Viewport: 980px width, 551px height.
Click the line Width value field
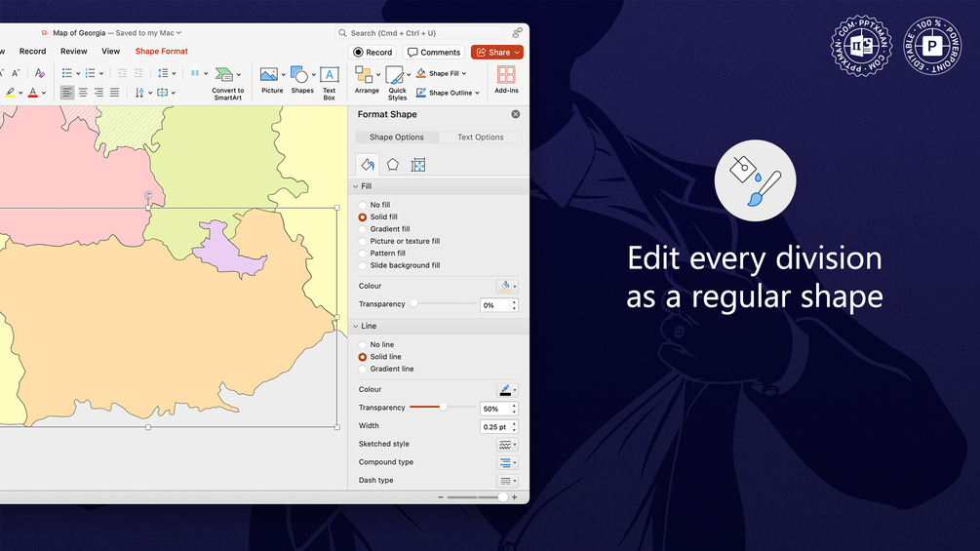[x=495, y=427]
